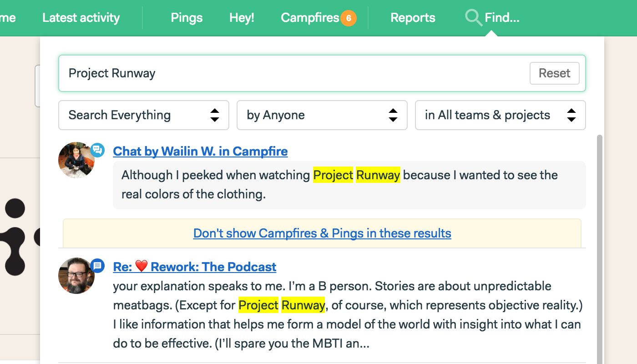637x364 pixels.
Task: Go to Pings in the top navigation
Action: (187, 18)
